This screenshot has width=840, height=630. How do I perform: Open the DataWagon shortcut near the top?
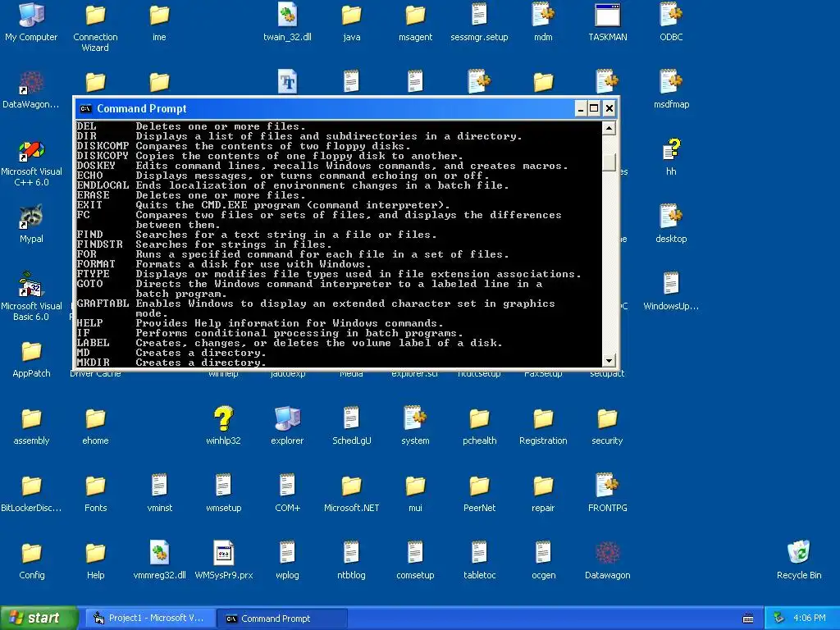[x=31, y=83]
